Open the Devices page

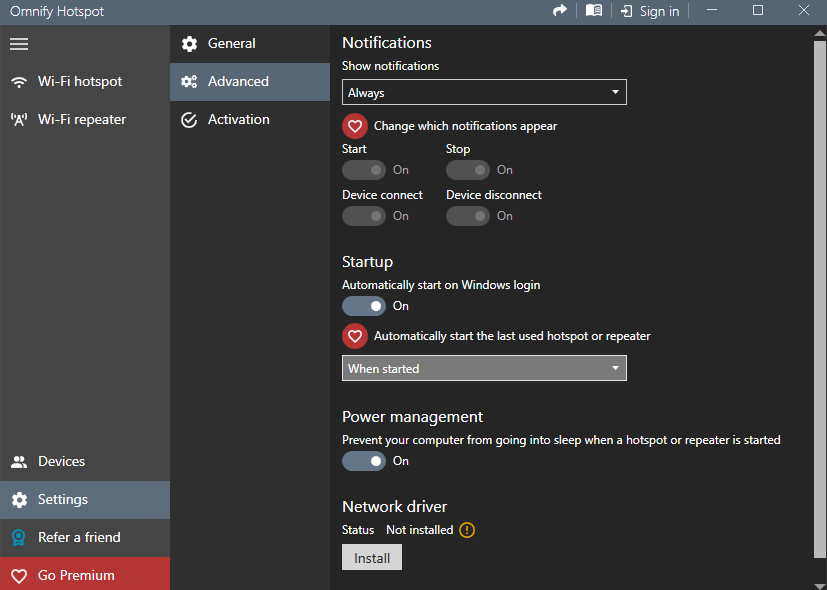[85, 462]
